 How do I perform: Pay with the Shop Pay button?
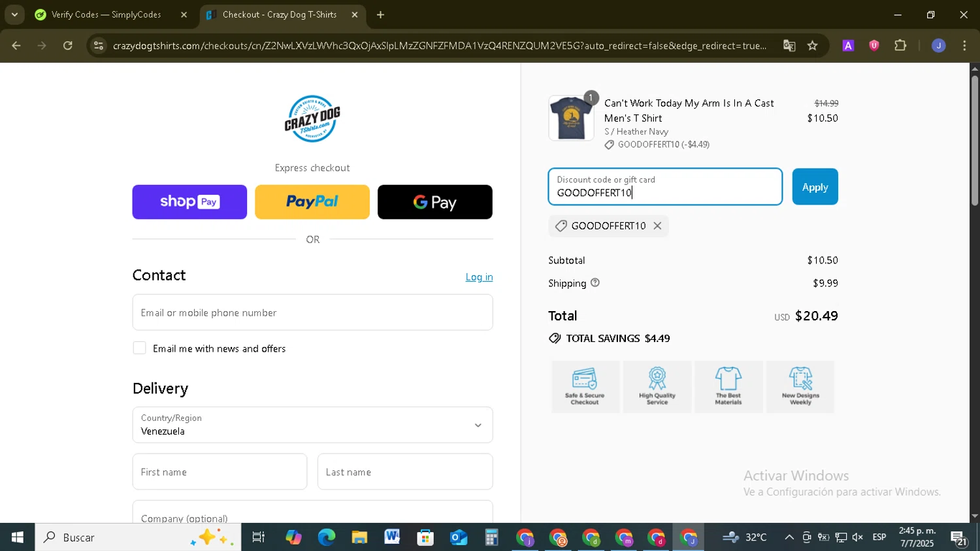pyautogui.click(x=189, y=202)
